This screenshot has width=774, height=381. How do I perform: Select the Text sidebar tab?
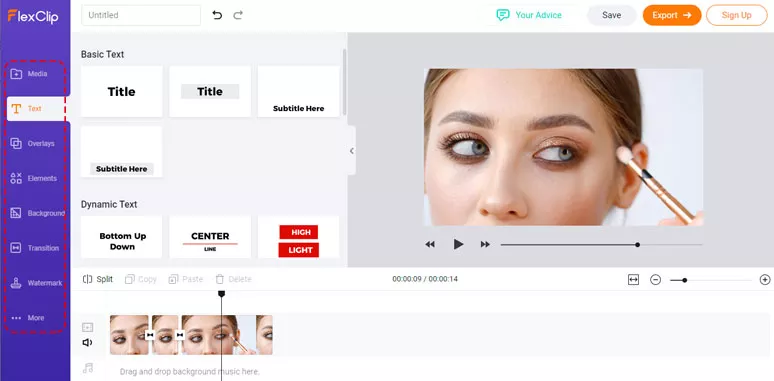tap(36, 109)
